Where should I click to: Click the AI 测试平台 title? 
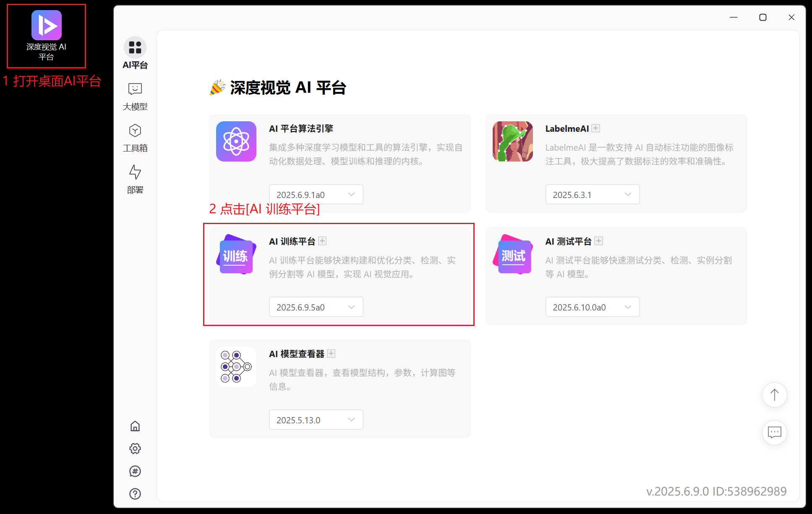[x=568, y=241]
